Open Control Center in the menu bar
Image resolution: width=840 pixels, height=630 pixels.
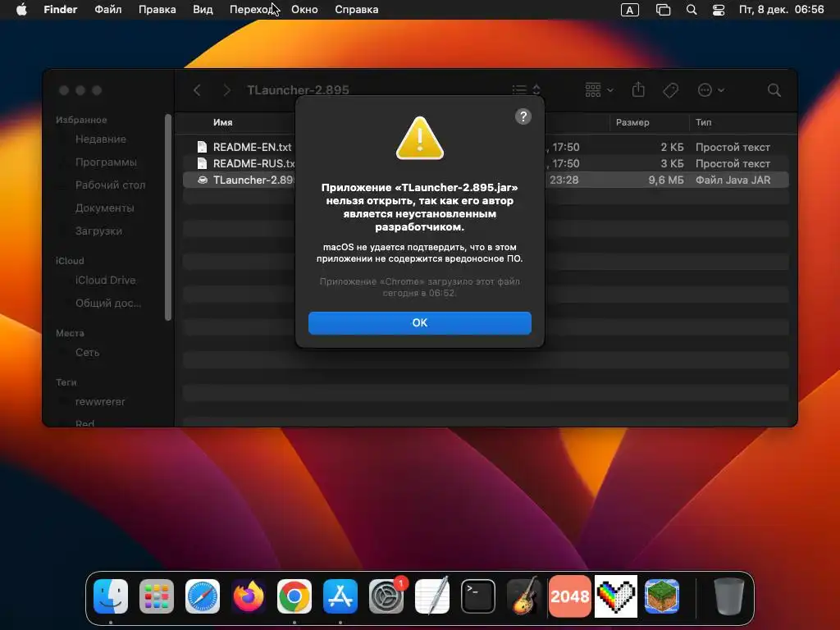pyautogui.click(x=719, y=10)
